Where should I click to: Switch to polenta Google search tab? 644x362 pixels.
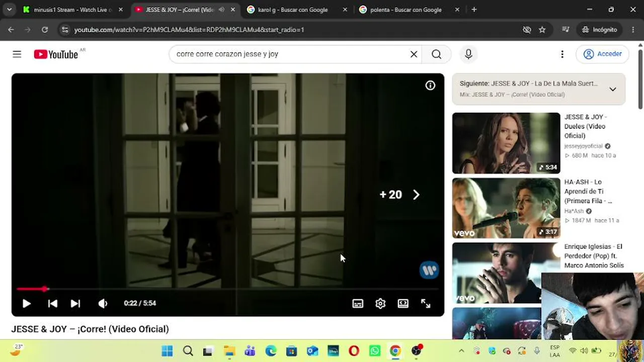(406, 10)
